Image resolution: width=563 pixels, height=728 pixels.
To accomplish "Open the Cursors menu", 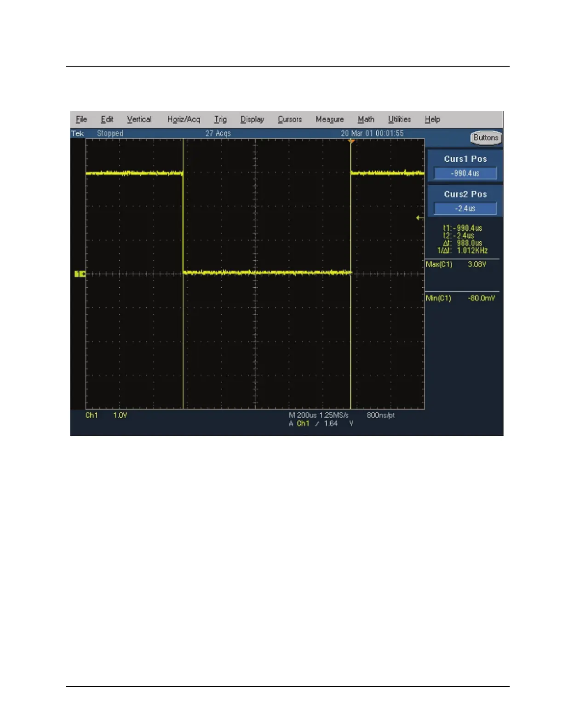I will [290, 119].
